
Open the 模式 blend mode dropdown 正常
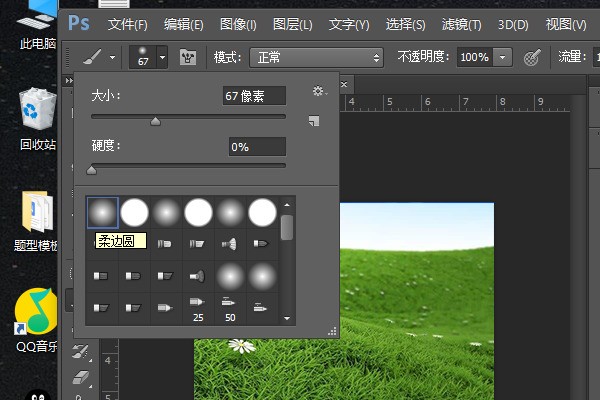(x=316, y=57)
